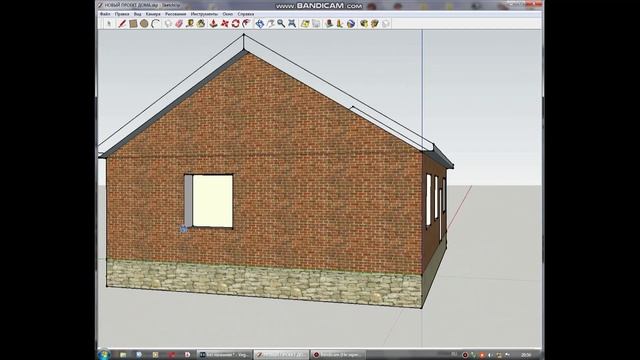
Task: Open the Photo Textures icon
Action: click(x=340, y=24)
